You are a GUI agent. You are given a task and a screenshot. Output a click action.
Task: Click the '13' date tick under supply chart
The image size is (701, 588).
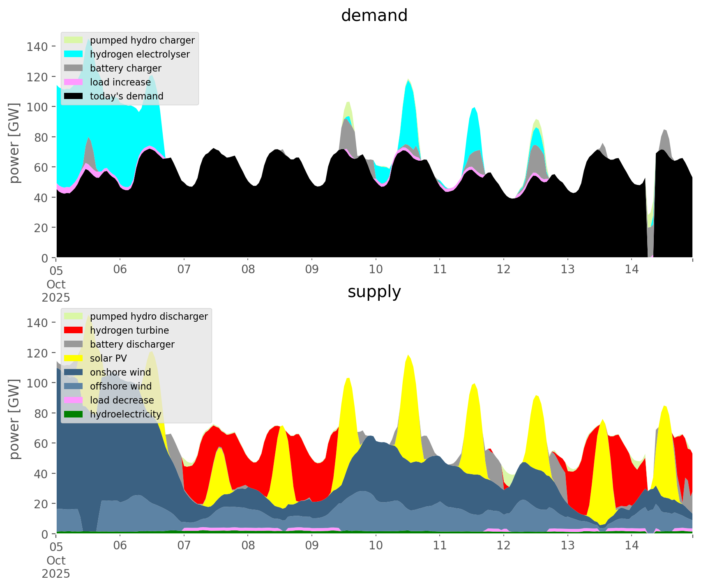click(x=567, y=546)
